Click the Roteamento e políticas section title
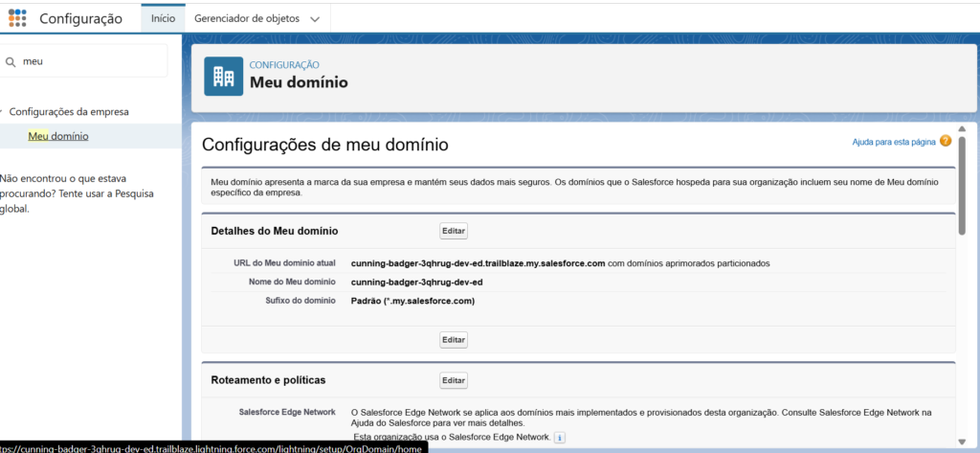 pyautogui.click(x=268, y=380)
